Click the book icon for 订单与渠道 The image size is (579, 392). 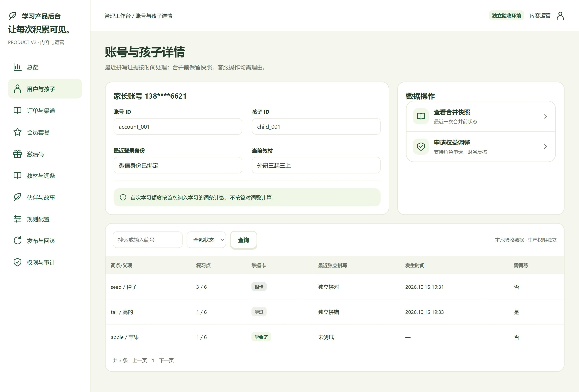17,110
